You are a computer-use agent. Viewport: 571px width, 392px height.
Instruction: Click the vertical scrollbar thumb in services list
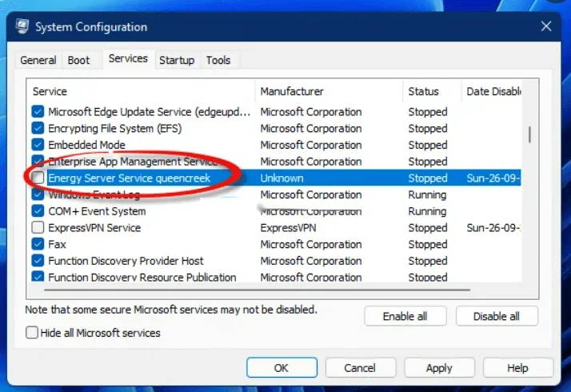click(530, 134)
